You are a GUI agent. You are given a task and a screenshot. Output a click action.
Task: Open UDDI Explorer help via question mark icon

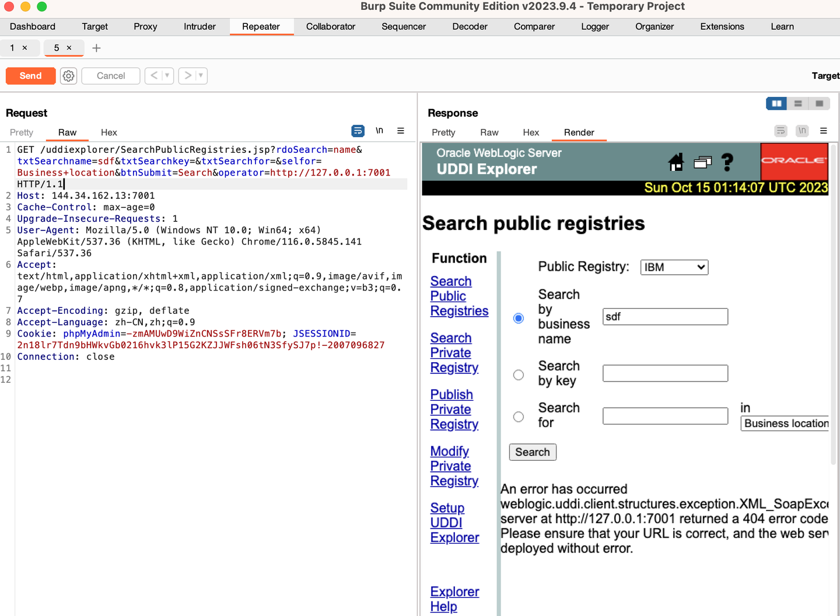tap(727, 163)
